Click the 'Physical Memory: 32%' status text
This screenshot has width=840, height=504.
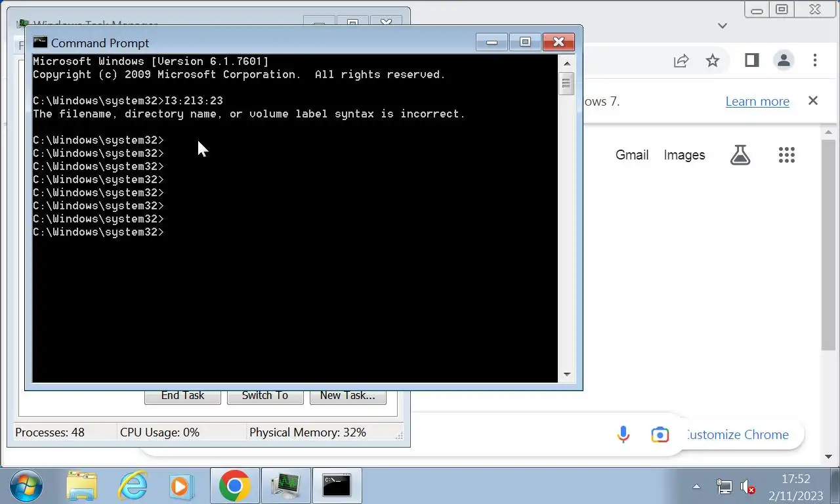click(x=308, y=432)
